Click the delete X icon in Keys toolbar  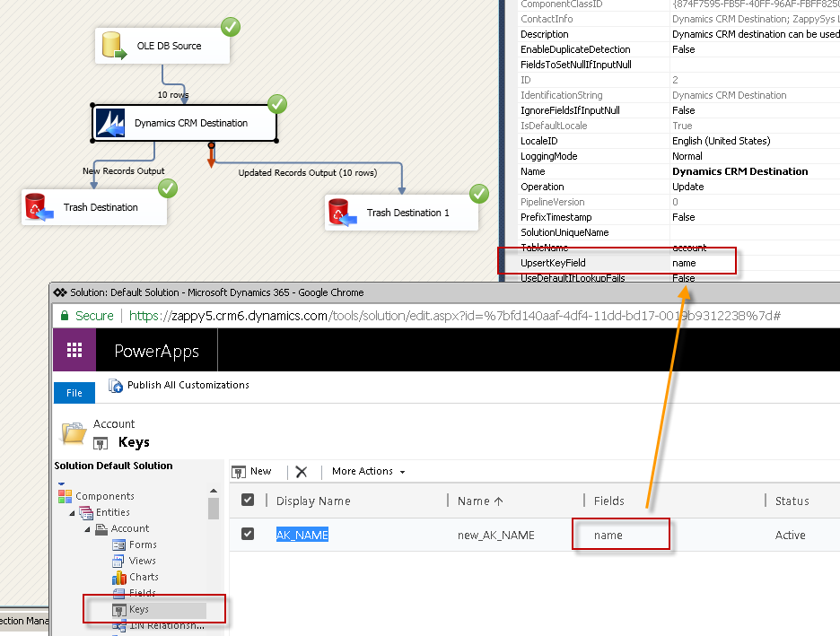tap(302, 472)
